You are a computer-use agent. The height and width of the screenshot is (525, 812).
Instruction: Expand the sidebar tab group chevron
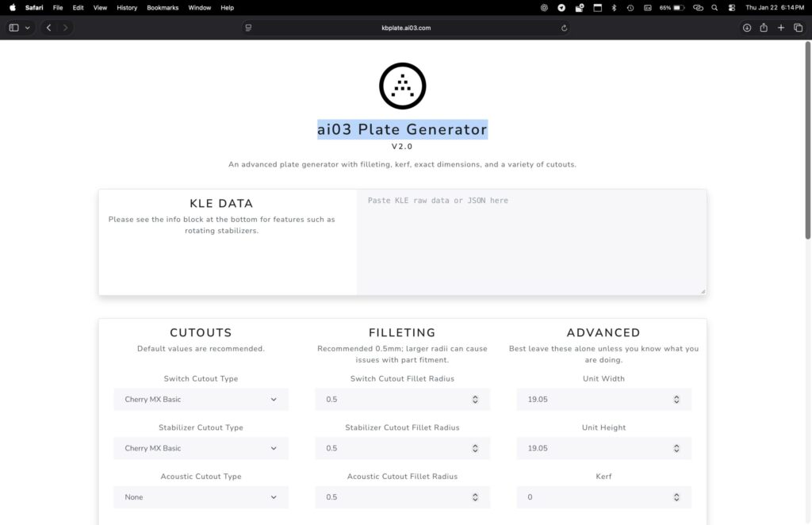(x=28, y=28)
